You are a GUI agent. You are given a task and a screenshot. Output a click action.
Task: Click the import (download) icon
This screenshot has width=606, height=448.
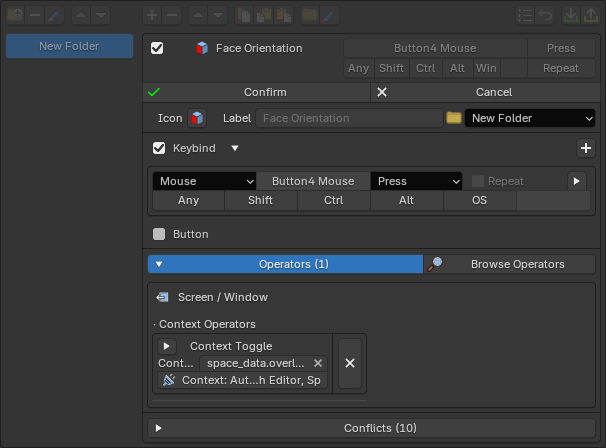[x=571, y=15]
